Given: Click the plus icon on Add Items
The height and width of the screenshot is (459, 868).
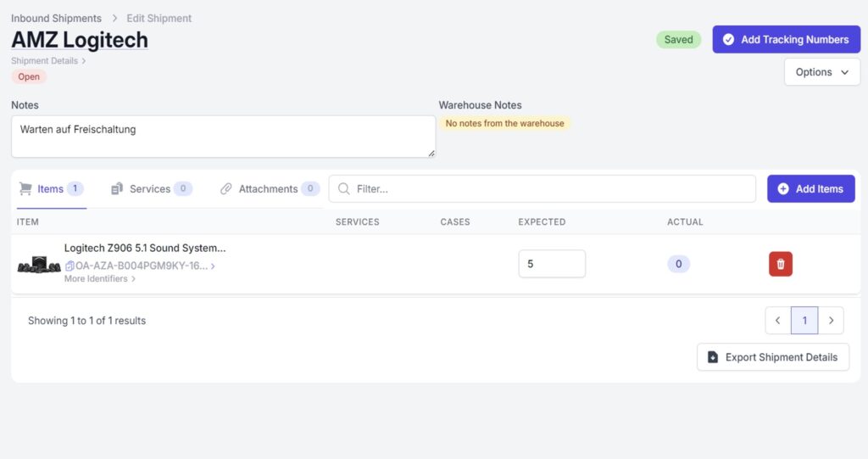Looking at the screenshot, I should point(782,189).
